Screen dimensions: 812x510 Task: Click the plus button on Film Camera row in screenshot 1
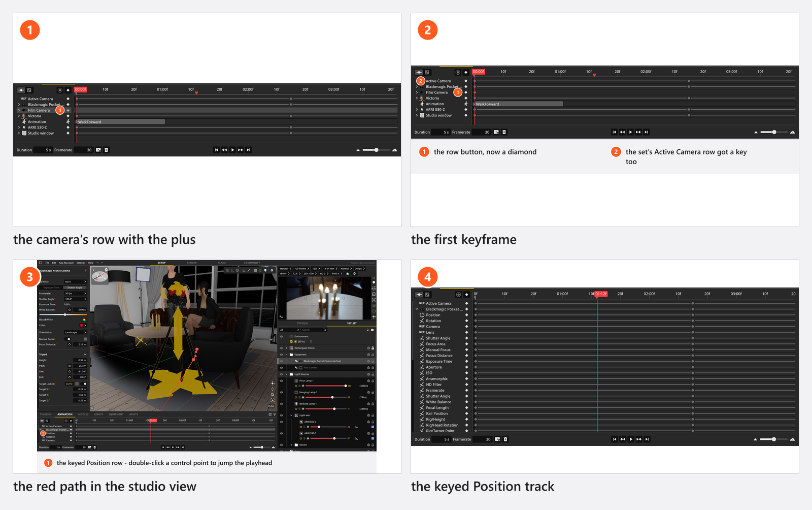click(68, 110)
